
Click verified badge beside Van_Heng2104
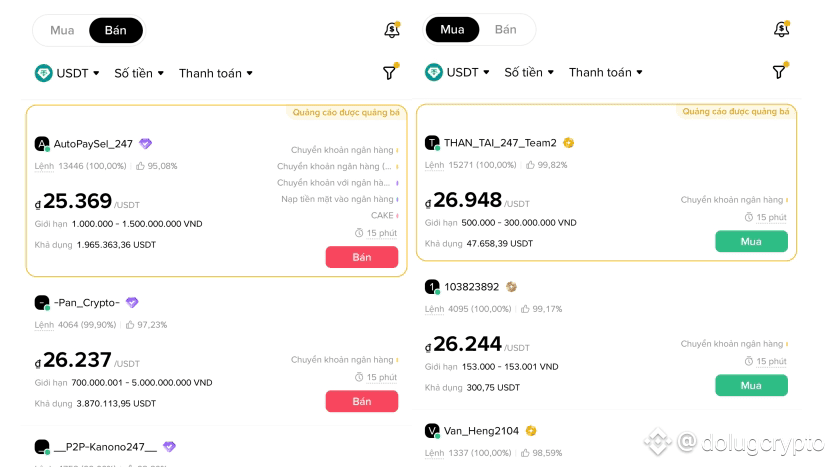pyautogui.click(x=531, y=431)
